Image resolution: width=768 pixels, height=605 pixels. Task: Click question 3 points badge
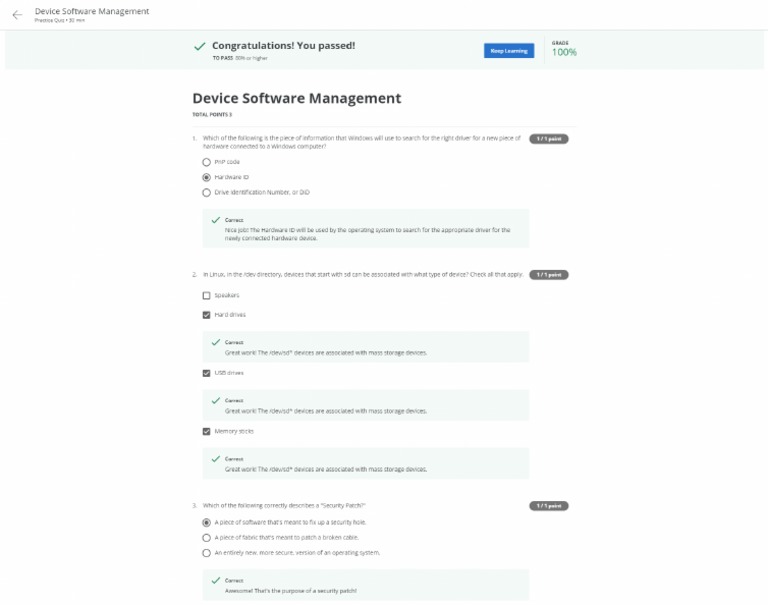point(549,506)
